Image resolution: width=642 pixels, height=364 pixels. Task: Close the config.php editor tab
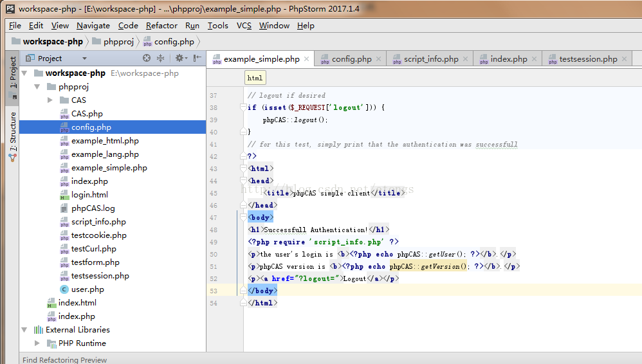[378, 59]
